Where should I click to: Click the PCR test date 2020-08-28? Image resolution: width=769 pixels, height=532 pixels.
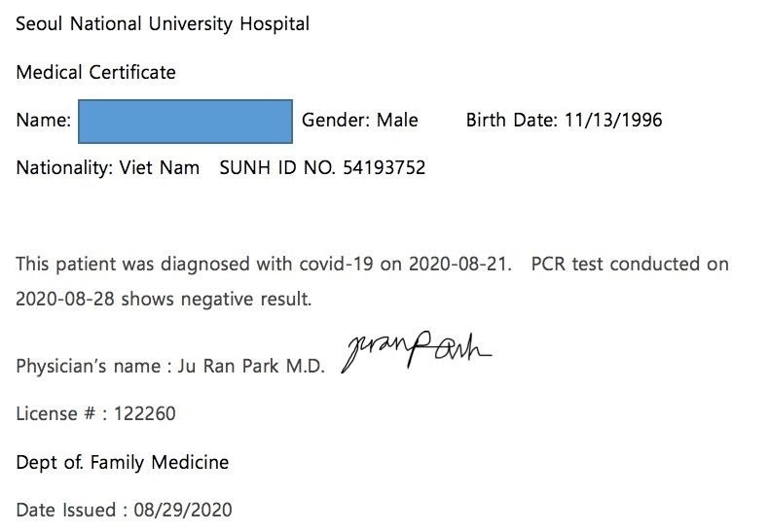click(61, 299)
